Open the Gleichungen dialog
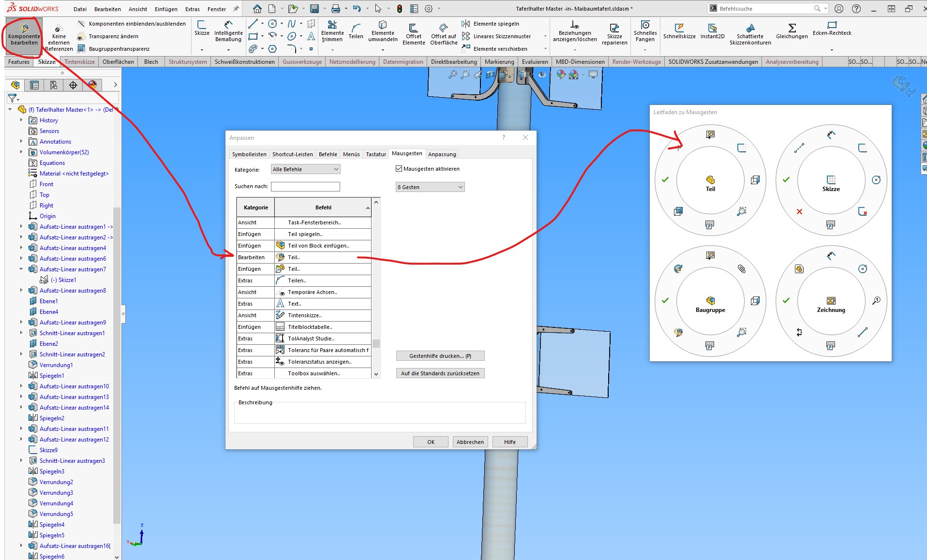The height and width of the screenshot is (560, 927). [x=792, y=32]
